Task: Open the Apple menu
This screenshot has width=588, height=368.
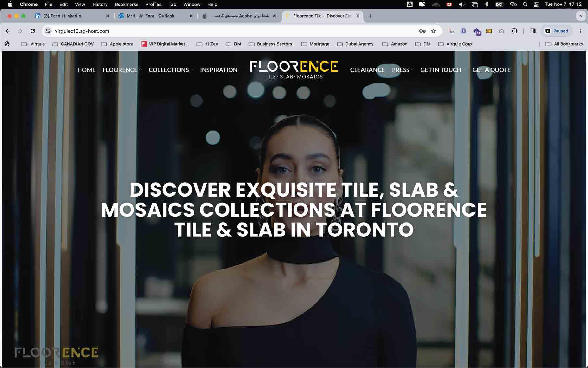Action: click(x=10, y=4)
